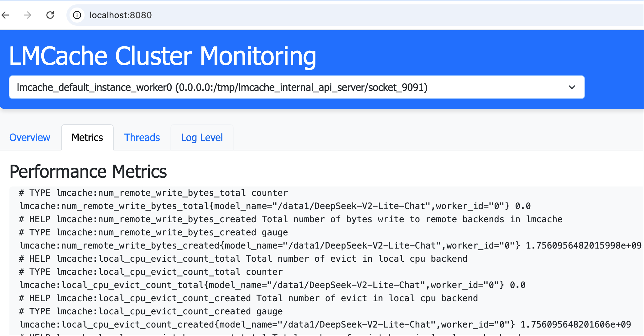Open the Threads tab

pyautogui.click(x=142, y=137)
